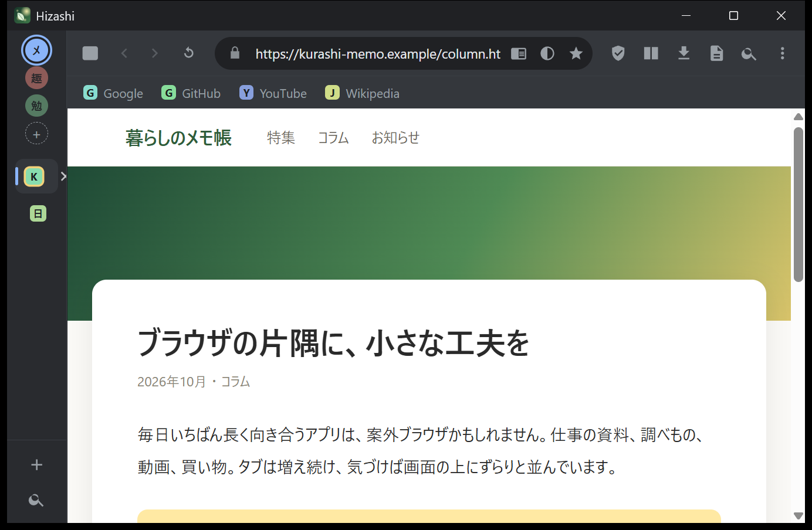
Task: Open the split view panel icon
Action: click(651, 53)
